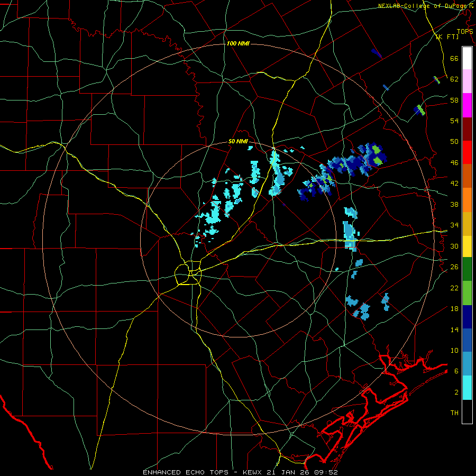
Task: Click the light pink 62 kft swatch
Action: [x=467, y=81]
